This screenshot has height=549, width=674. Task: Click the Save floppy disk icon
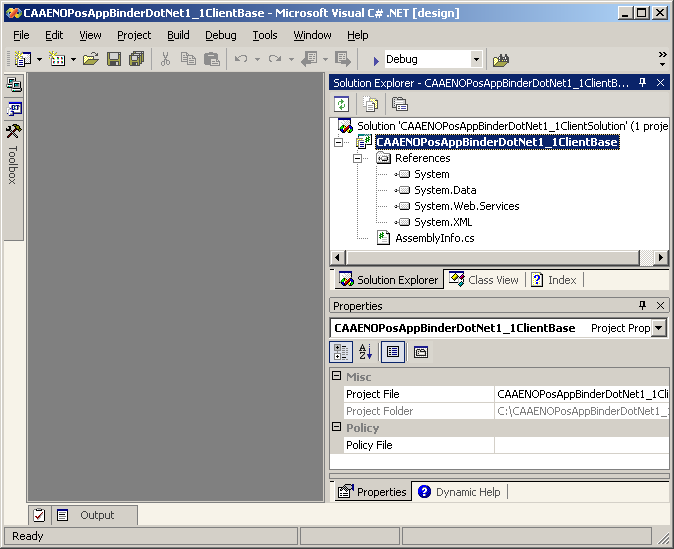click(114, 59)
